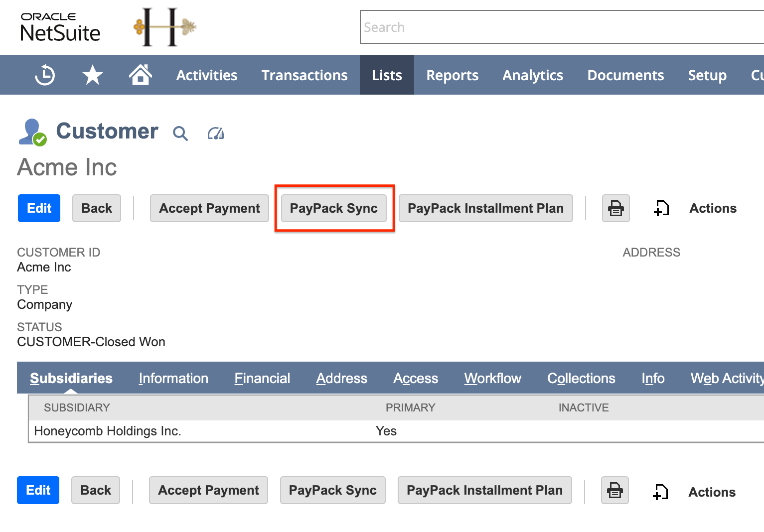Screen dimensions: 764x532
Task: Click the top new-note document icon
Action: (661, 208)
